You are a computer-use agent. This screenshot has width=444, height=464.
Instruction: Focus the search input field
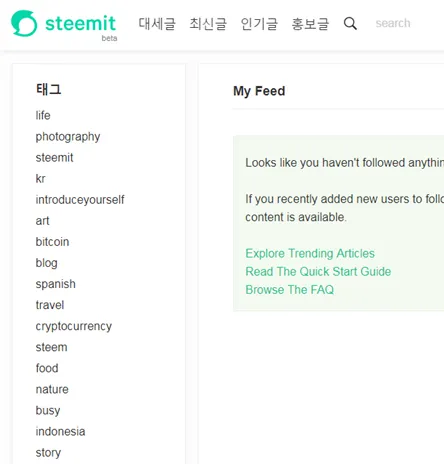click(x=409, y=23)
